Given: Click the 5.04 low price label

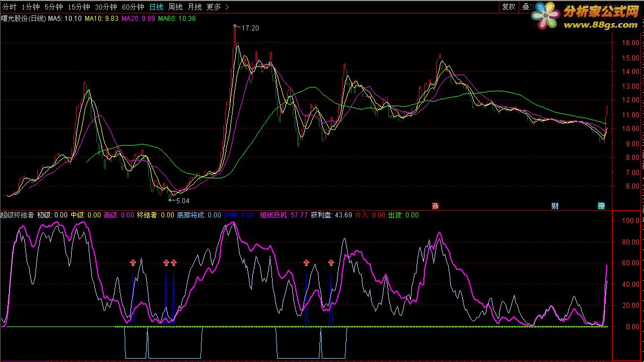Looking at the screenshot, I should tap(183, 201).
